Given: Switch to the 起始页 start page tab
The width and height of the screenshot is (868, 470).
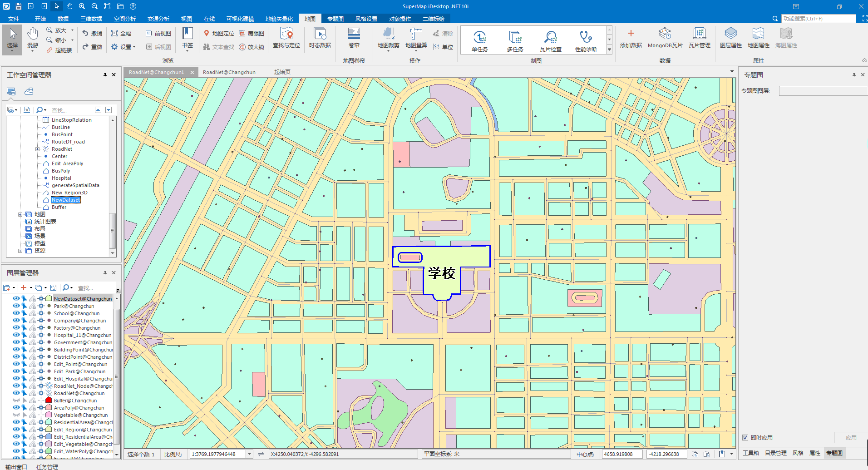Looking at the screenshot, I should coord(282,72).
